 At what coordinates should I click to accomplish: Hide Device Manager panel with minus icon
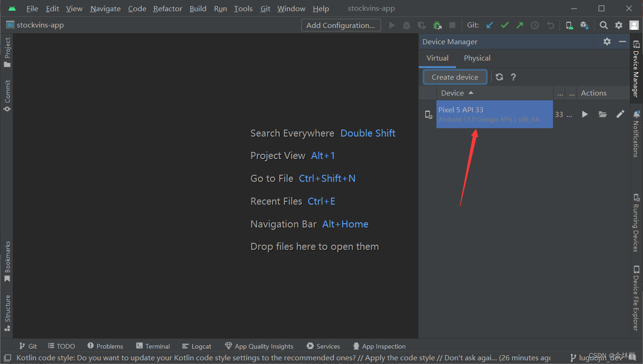(x=622, y=41)
